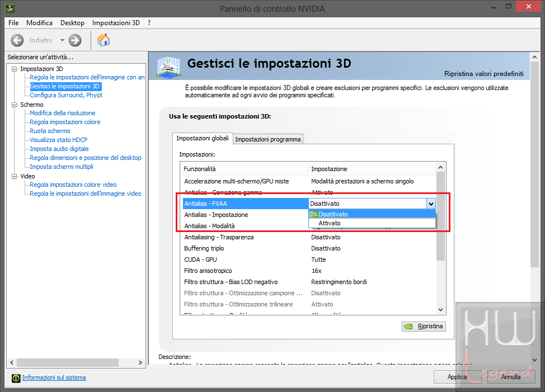Click the Tutte value for CUDA - GPU
The image size is (545, 392).
point(318,259)
